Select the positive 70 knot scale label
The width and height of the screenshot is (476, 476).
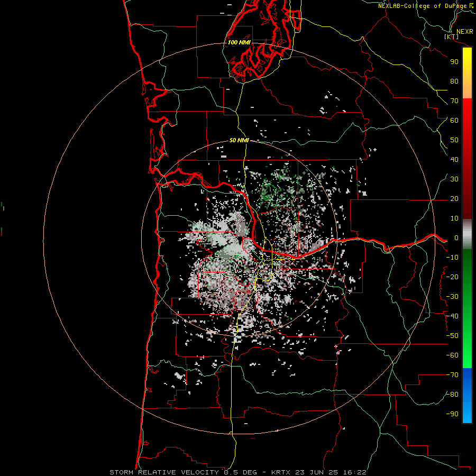point(454,101)
